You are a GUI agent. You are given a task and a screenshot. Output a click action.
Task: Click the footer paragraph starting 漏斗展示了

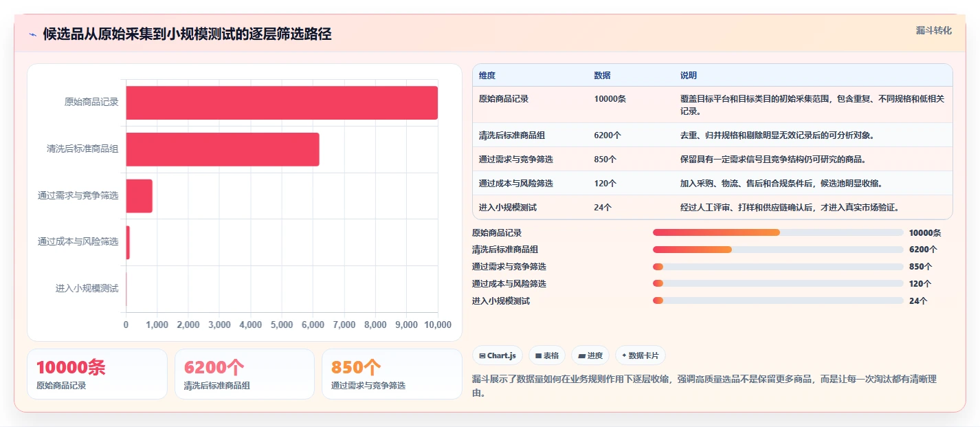click(x=704, y=386)
